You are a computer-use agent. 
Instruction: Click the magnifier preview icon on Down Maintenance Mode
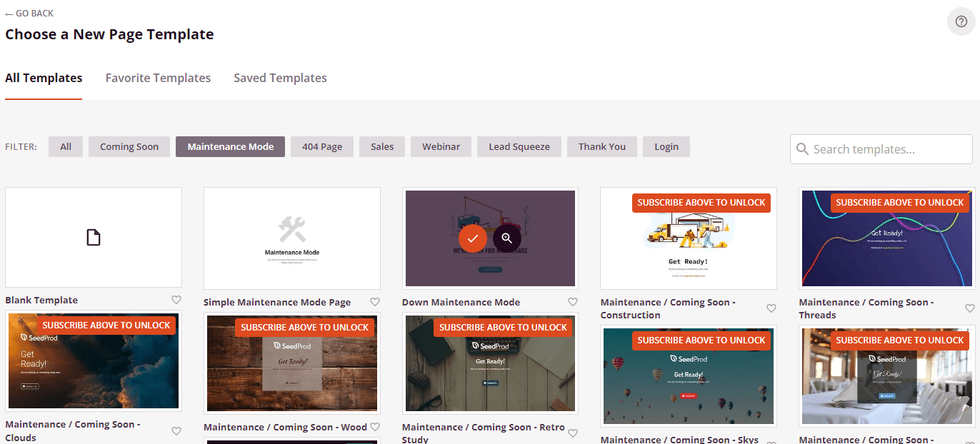click(x=506, y=238)
